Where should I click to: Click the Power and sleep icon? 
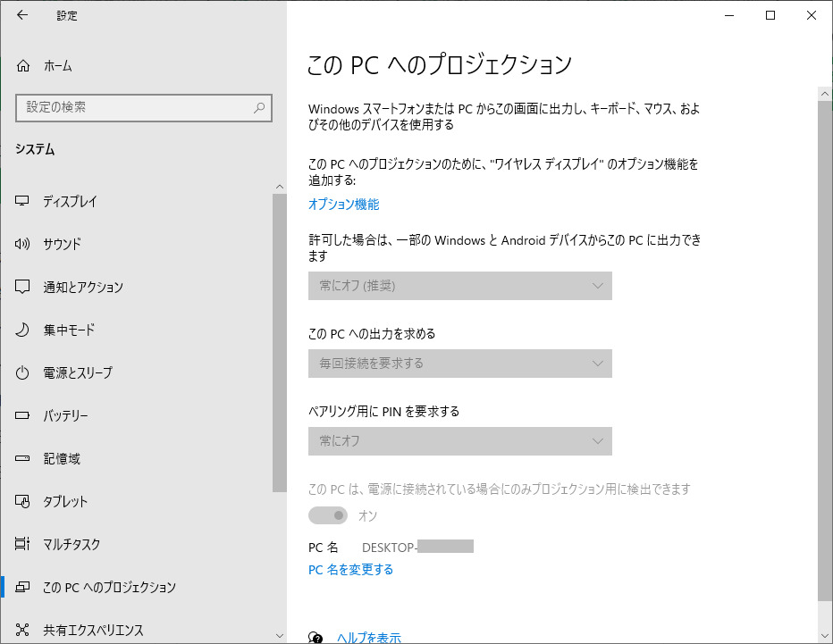[23, 372]
